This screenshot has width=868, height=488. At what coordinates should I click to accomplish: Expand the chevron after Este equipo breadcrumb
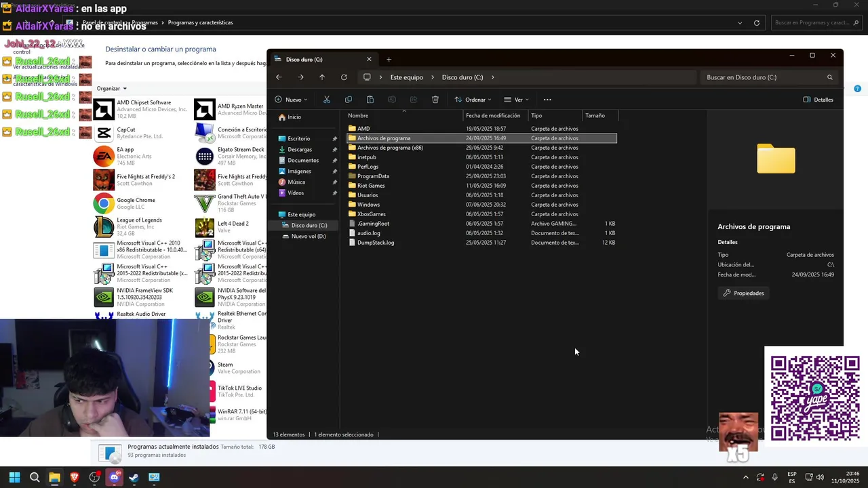pyautogui.click(x=432, y=77)
